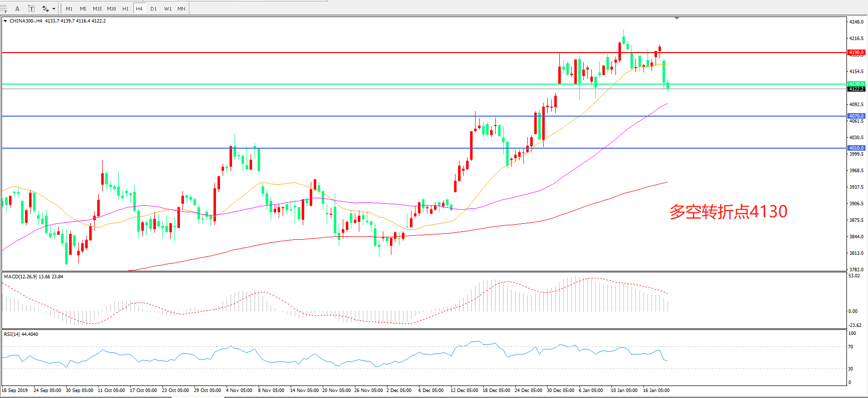Click the green 4130.0 price level label
The height and width of the screenshot is (398, 868).
[x=856, y=84]
